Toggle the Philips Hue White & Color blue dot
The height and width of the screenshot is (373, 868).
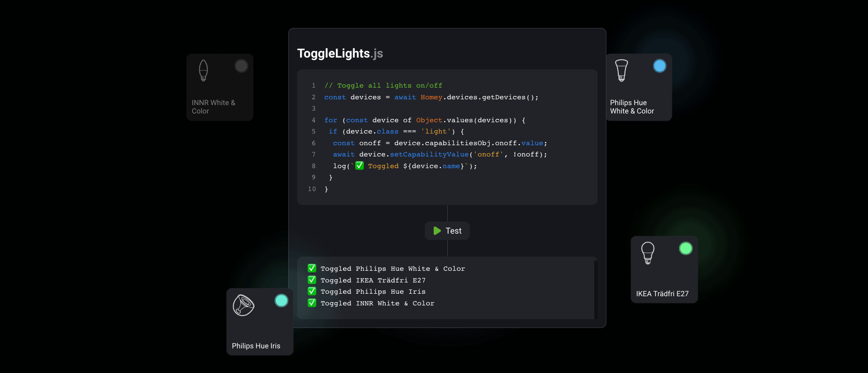pos(660,66)
